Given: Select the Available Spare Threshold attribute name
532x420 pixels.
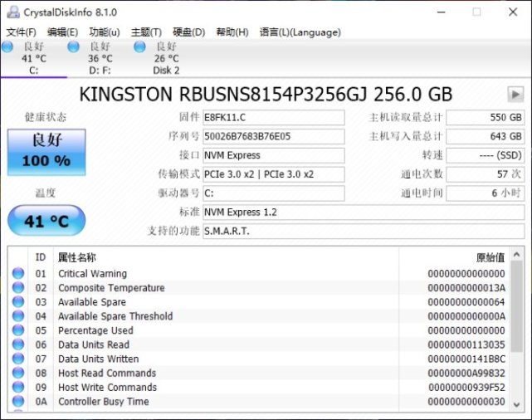Looking at the screenshot, I should (115, 316).
